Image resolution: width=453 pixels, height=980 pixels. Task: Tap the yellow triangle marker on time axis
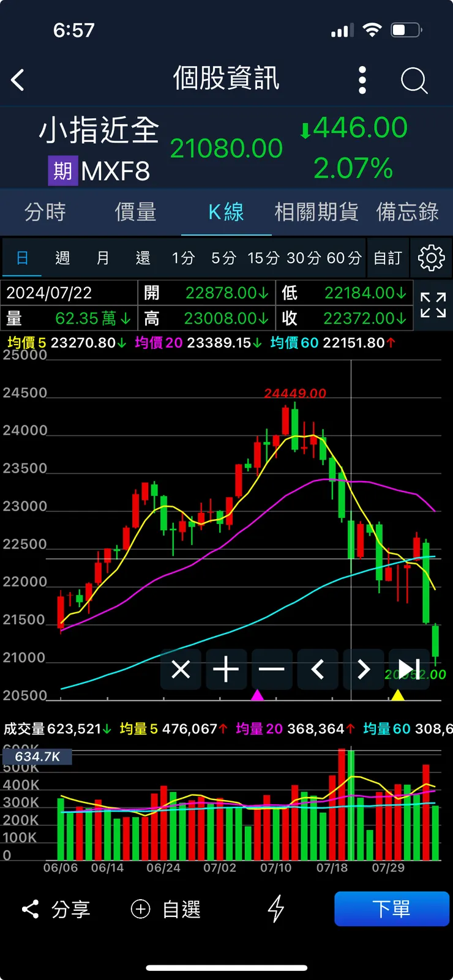pyautogui.click(x=398, y=695)
